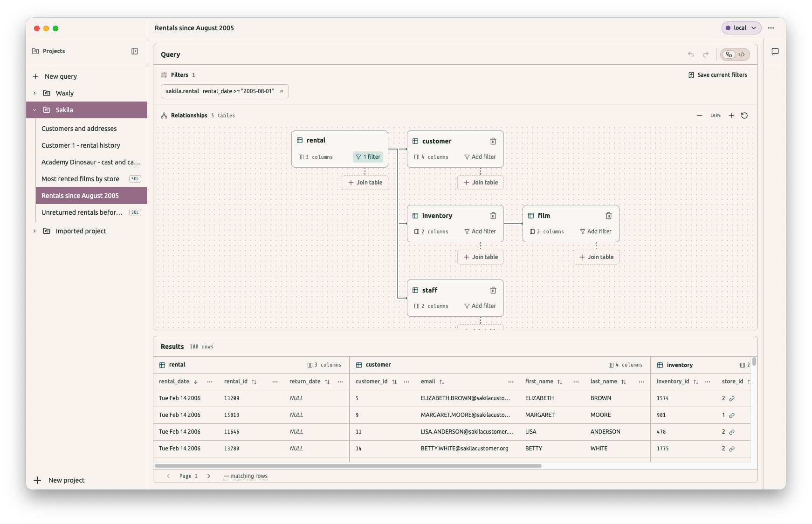812x524 pixels.
Task: Add filter to film table
Action: coord(596,231)
